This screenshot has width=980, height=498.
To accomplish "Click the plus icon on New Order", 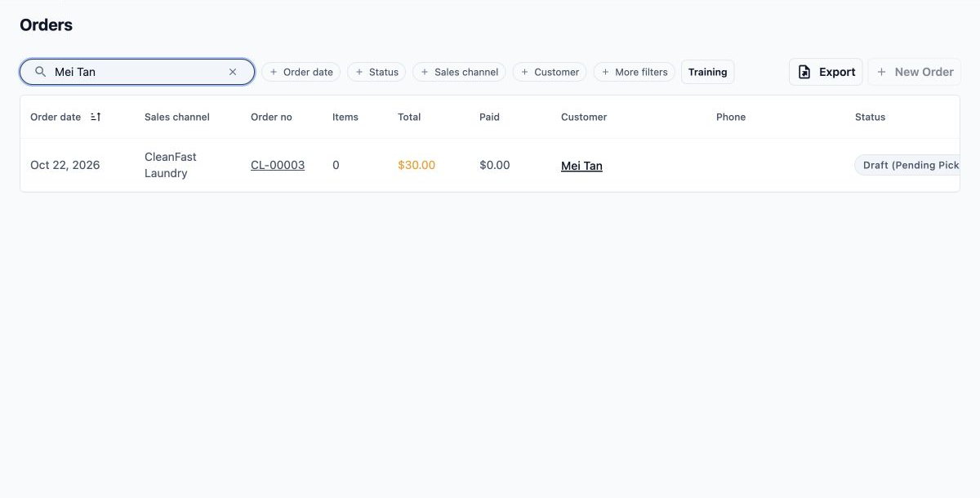I will (881, 72).
